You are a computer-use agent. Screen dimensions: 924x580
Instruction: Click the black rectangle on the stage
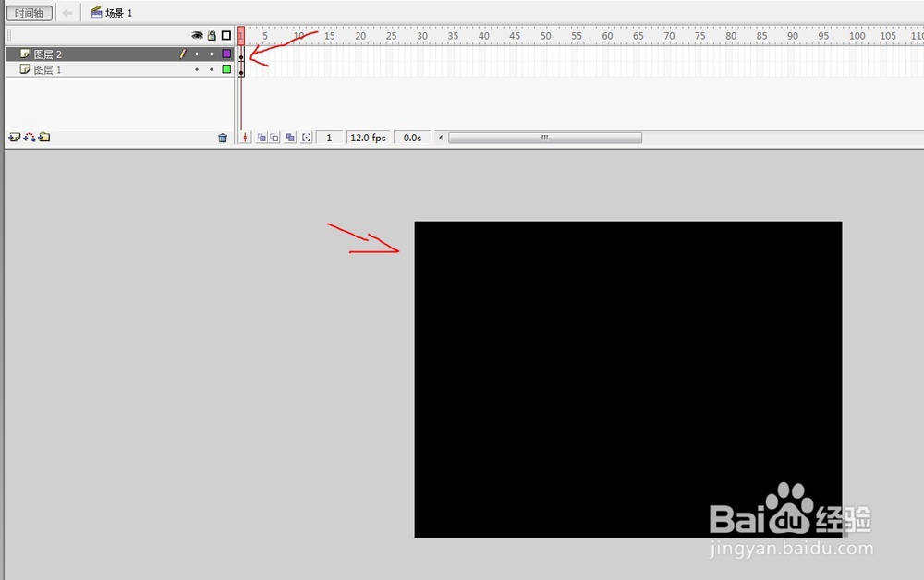[628, 380]
